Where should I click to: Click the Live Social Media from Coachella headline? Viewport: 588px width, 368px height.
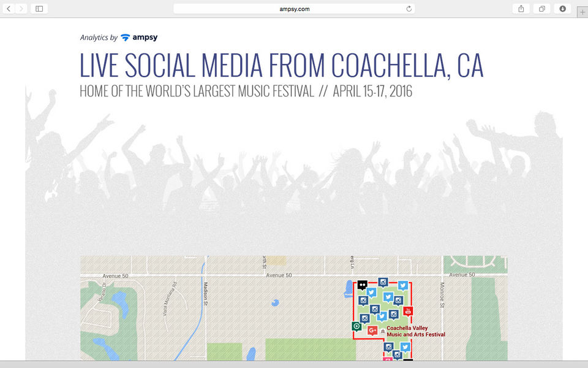[x=281, y=66]
